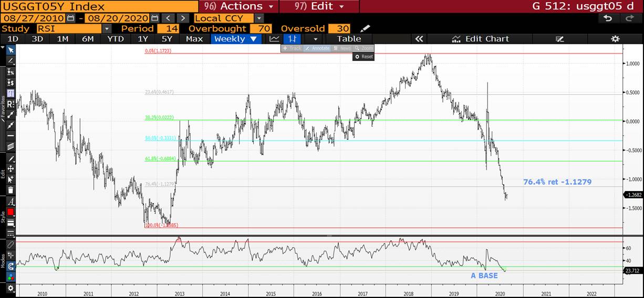Image resolution: width=644 pixels, height=298 pixels.
Task: Toggle the ruler measure mode
Action: pos(11,245)
